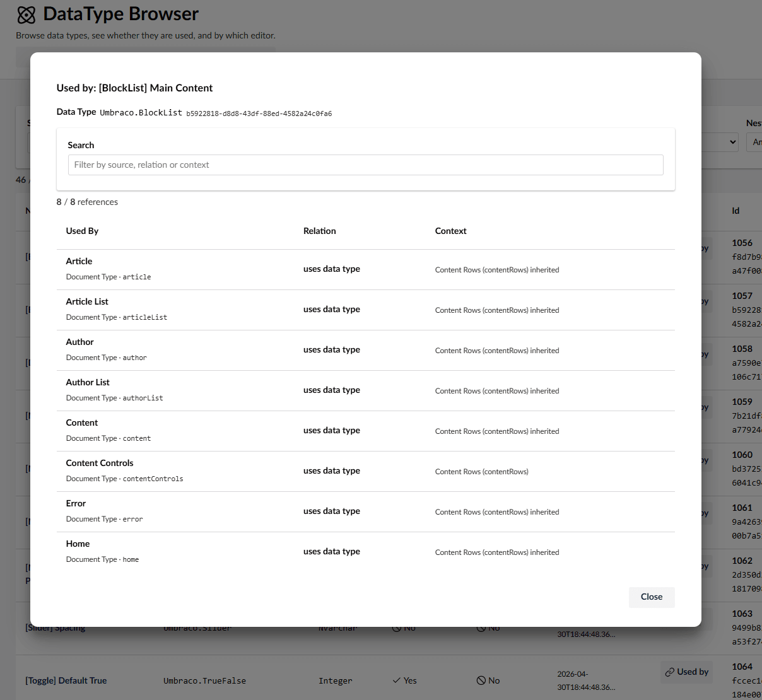Viewport: 762px width, 700px height.
Task: Click the DataType Browser atom logo icon
Action: click(26, 15)
